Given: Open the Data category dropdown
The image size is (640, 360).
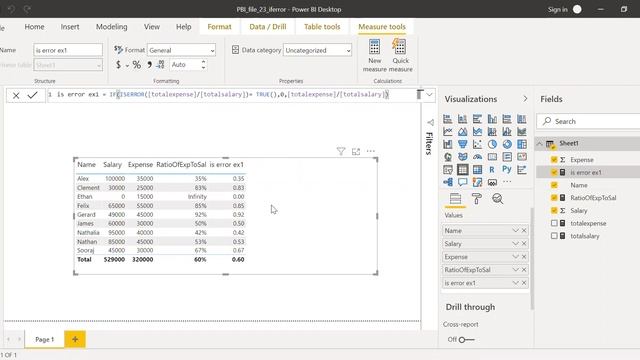Looking at the screenshot, I should pyautogui.click(x=317, y=50).
